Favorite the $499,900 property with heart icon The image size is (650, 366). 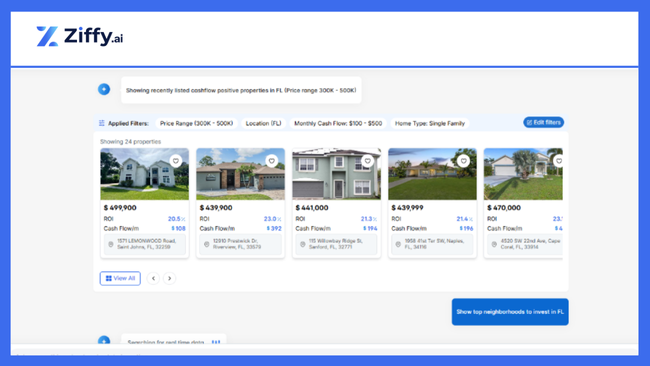click(x=176, y=160)
